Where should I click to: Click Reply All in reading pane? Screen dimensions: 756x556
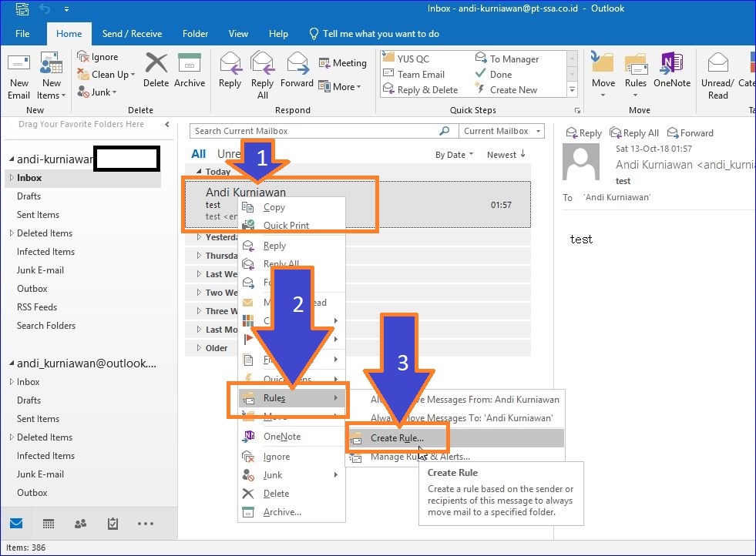point(634,133)
